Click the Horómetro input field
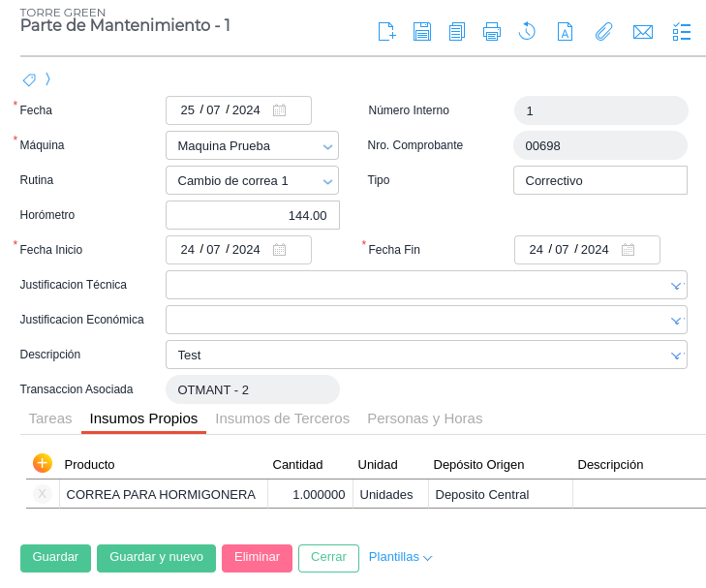 [x=252, y=215]
